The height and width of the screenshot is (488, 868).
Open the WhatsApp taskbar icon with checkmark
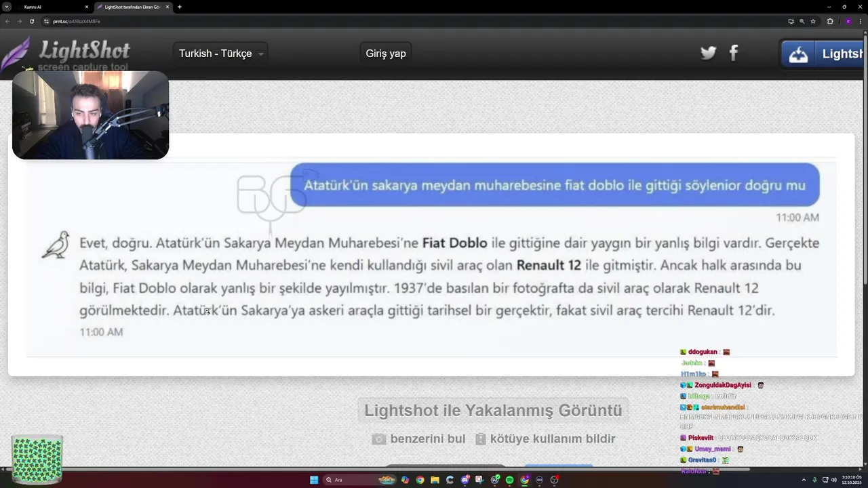[x=495, y=480]
